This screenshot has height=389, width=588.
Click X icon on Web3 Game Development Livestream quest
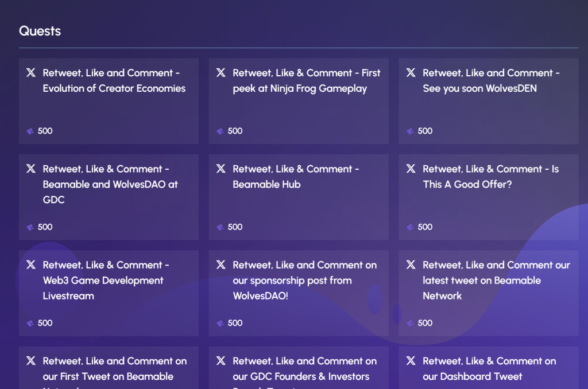[31, 264]
